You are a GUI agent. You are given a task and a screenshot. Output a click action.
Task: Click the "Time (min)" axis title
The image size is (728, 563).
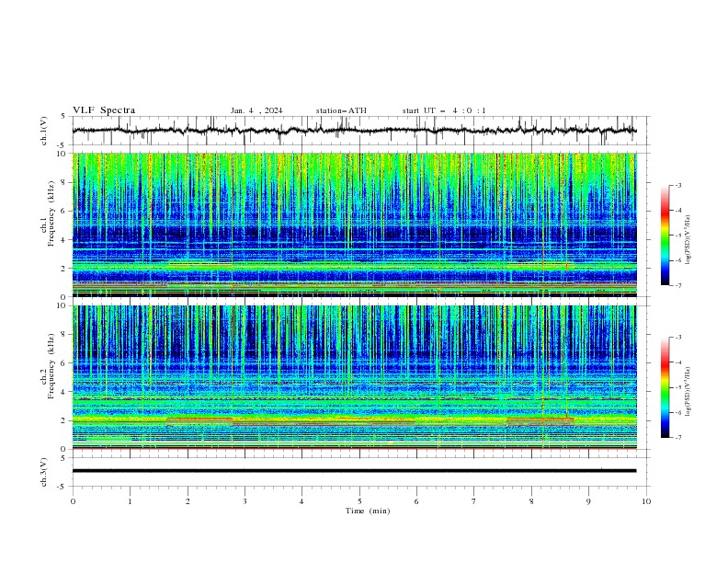pos(368,511)
